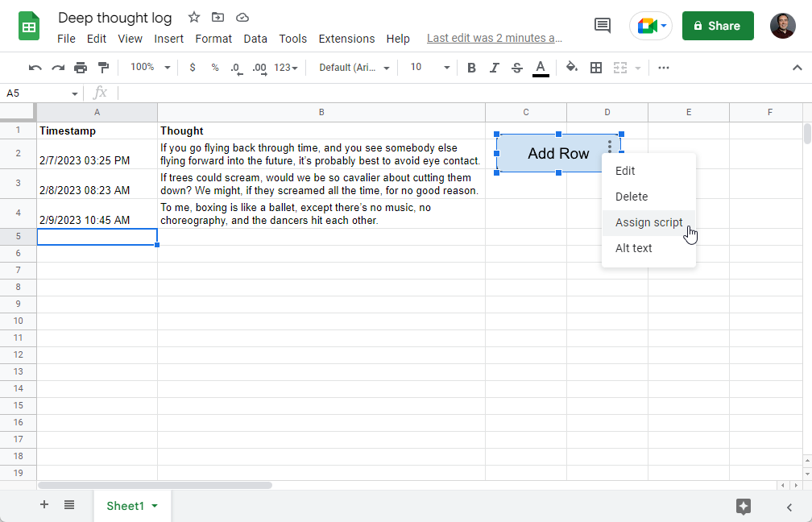Image resolution: width=812 pixels, height=522 pixels.
Task: Click the Increase decimal places icon
Action: click(259, 68)
